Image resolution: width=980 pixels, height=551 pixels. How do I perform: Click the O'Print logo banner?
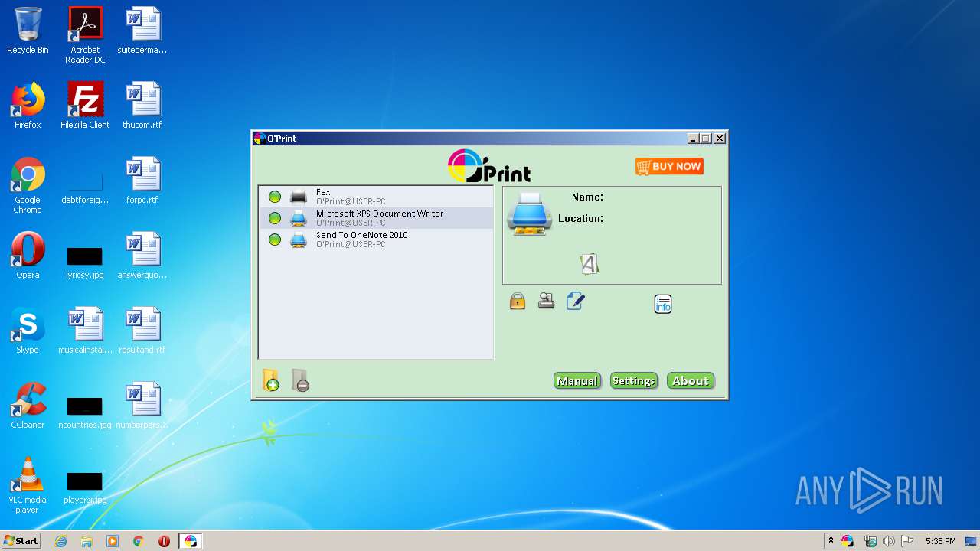pyautogui.click(x=489, y=166)
